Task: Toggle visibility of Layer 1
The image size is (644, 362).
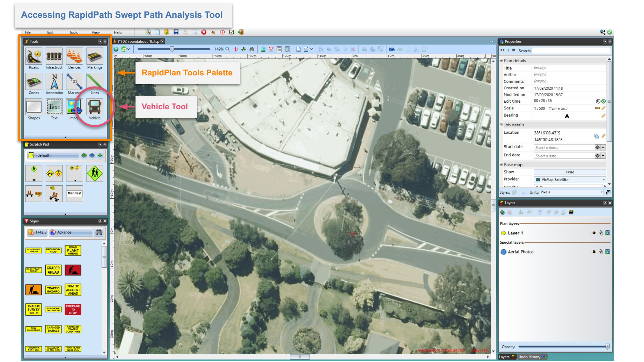Action: tap(594, 233)
